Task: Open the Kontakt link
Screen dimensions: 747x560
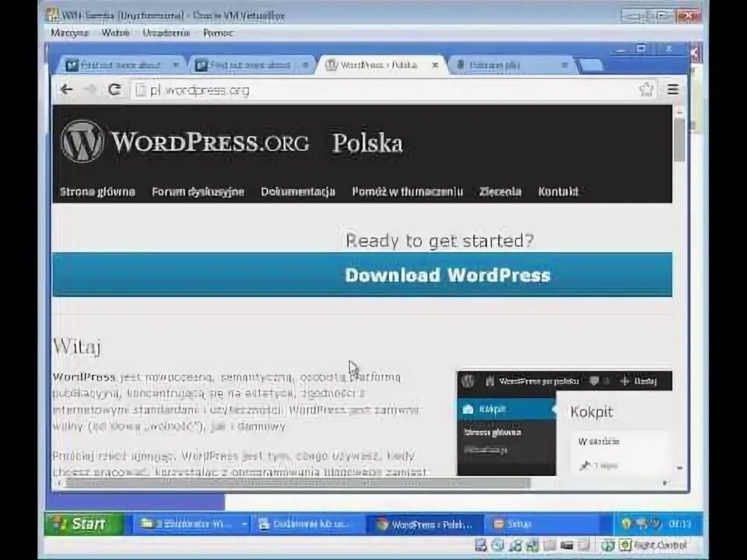Action: point(558,191)
